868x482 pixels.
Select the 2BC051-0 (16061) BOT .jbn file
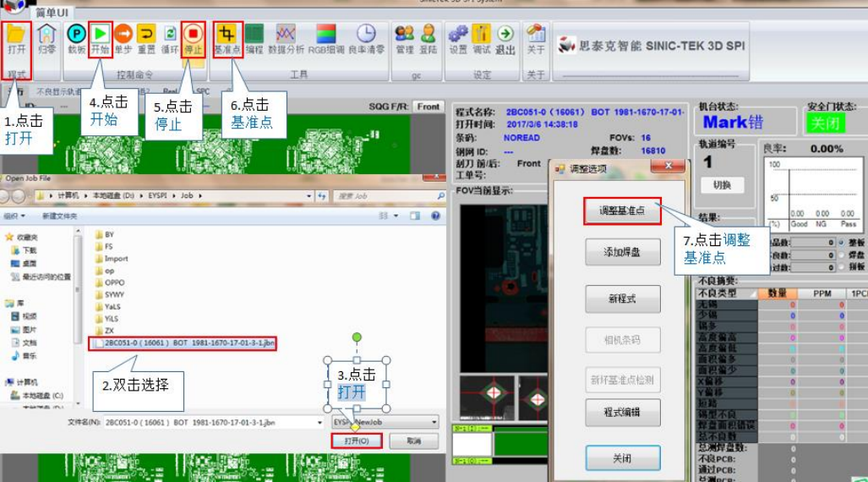tap(183, 343)
